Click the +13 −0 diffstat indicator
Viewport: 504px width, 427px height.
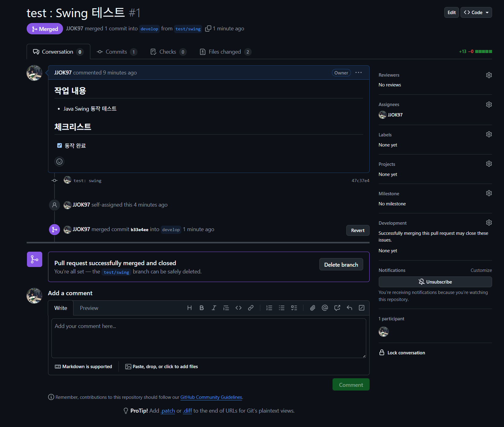[476, 51]
